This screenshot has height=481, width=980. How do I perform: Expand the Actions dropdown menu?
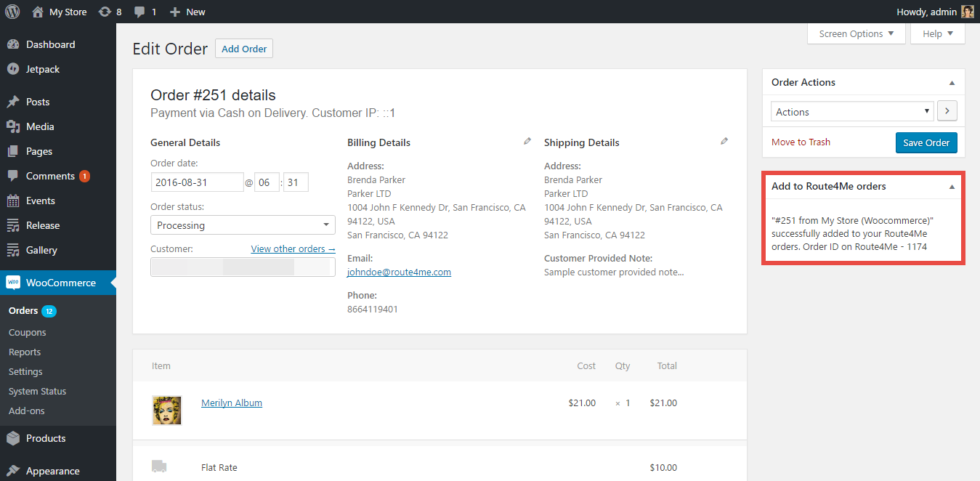(x=852, y=112)
